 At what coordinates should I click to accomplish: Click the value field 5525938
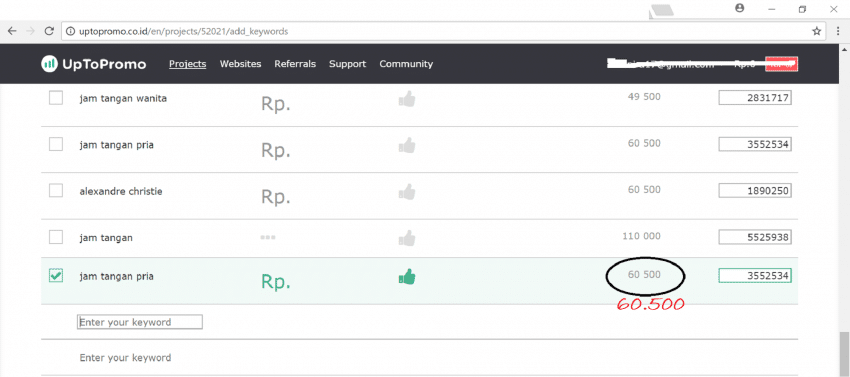click(x=755, y=237)
